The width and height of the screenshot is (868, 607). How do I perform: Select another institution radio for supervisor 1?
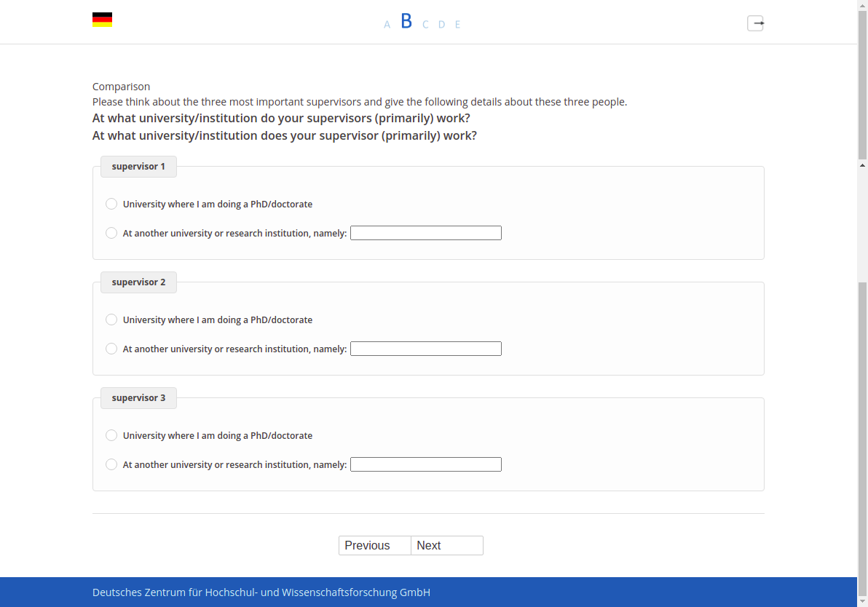coord(111,233)
